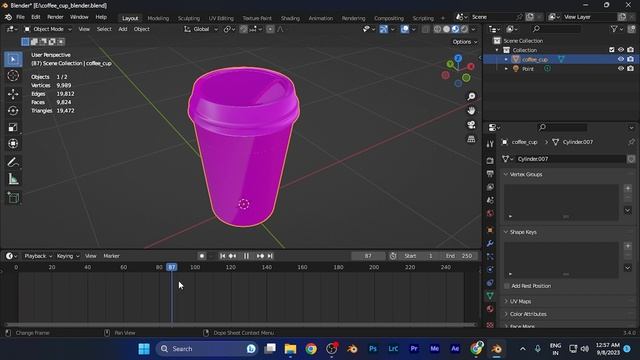Open the Output properties tab
The height and width of the screenshot is (360, 640).
pos(490,174)
